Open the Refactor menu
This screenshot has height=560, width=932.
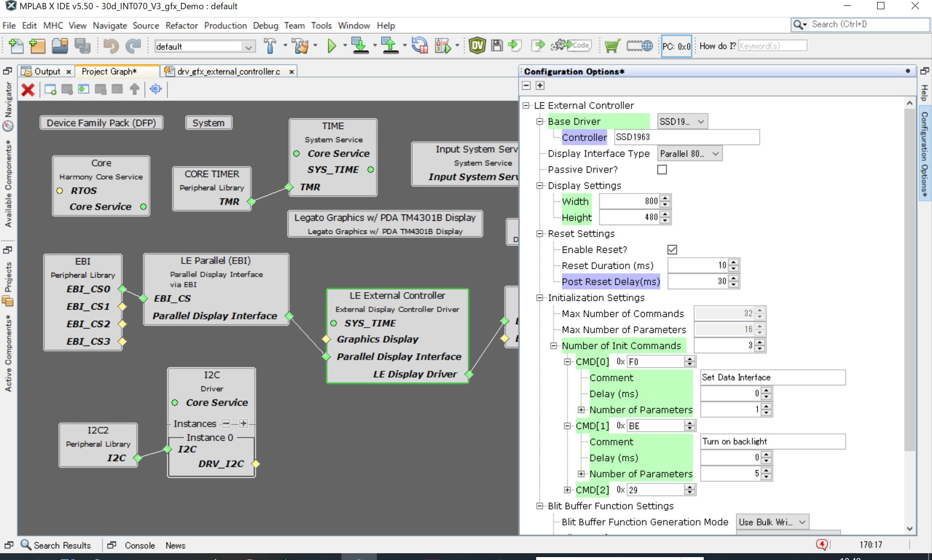click(182, 25)
